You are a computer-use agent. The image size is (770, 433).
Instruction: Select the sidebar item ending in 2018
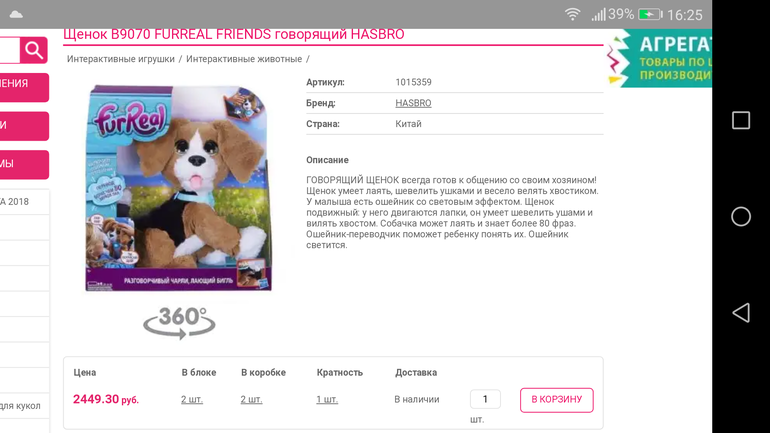18,202
